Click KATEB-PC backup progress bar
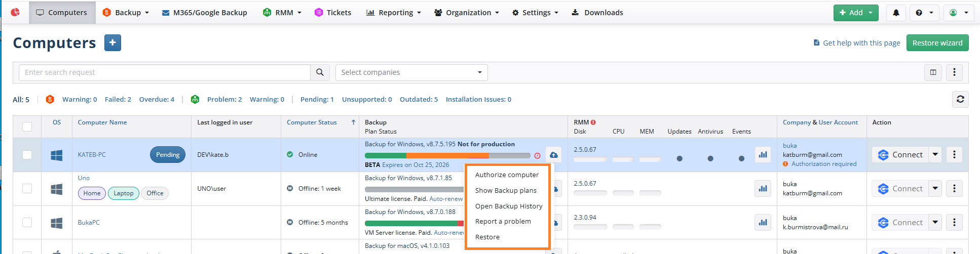The width and height of the screenshot is (980, 254). pyautogui.click(x=447, y=155)
